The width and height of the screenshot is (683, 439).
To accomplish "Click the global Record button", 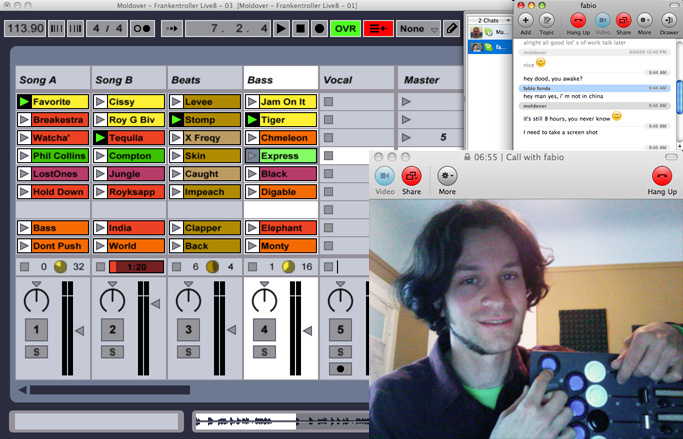I will coord(319,29).
